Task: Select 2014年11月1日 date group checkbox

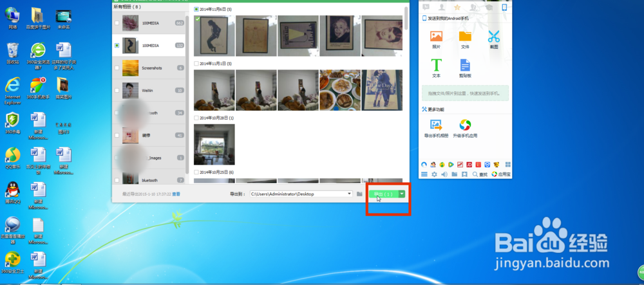Action: point(196,64)
